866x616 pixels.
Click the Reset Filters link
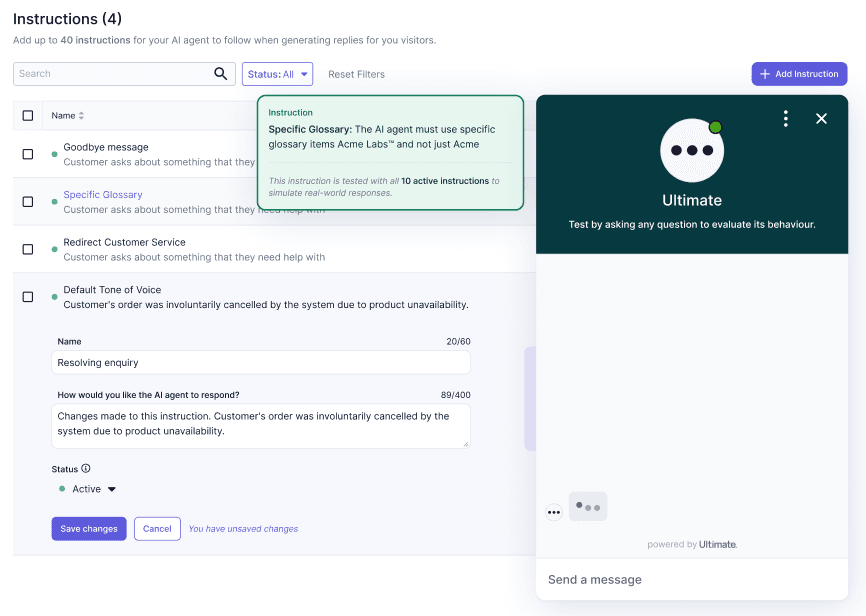click(358, 74)
